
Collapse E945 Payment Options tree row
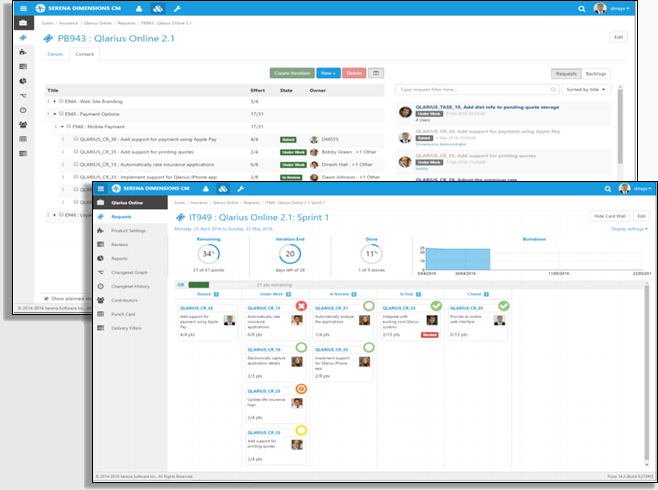click(x=55, y=114)
